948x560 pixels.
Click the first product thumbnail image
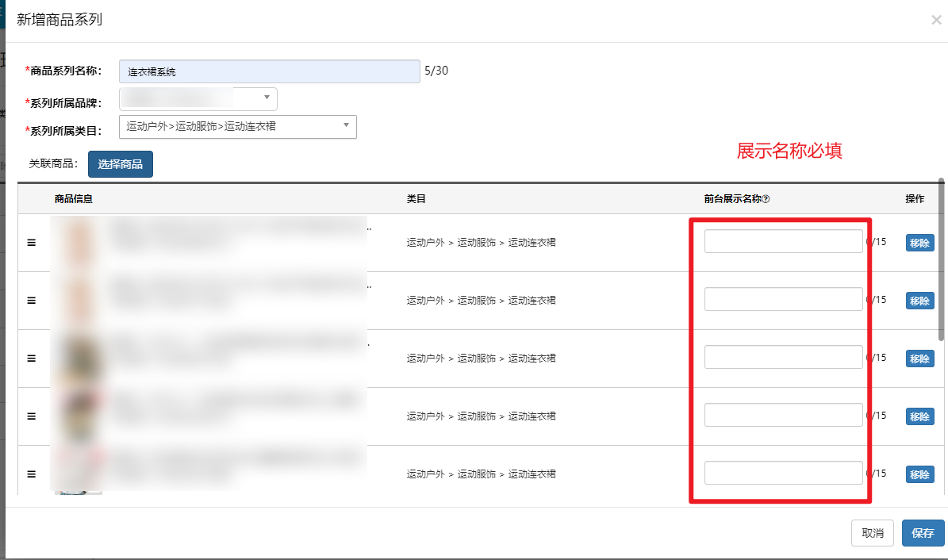[x=78, y=243]
